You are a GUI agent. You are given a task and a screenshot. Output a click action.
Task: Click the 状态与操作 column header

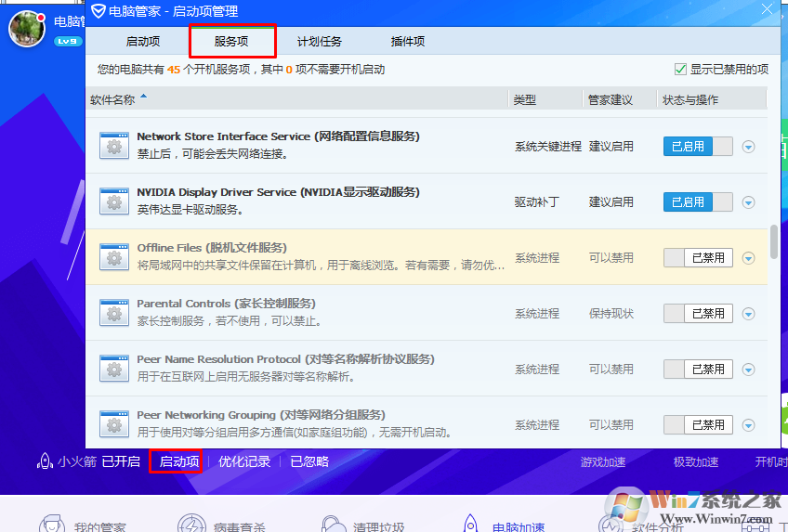690,100
